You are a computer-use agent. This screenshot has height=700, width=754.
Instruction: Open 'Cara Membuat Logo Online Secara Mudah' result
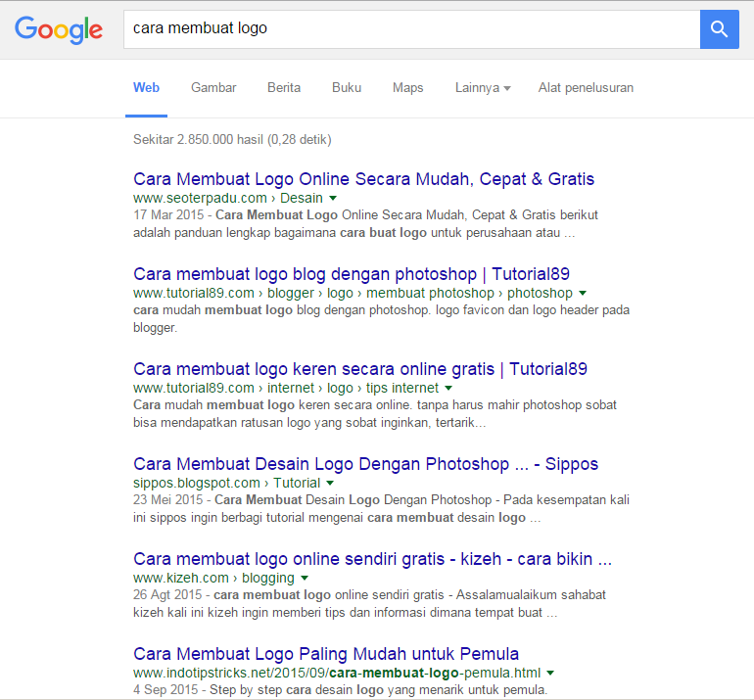(x=363, y=179)
